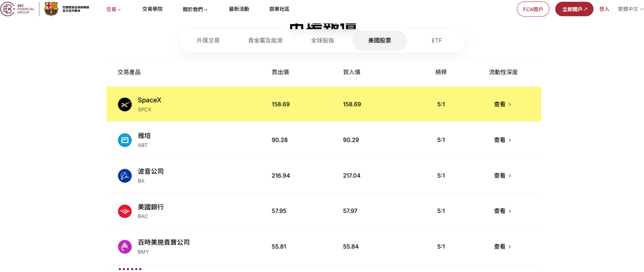Image resolution: width=644 pixels, height=272 pixels.
Task: Click the 百時美施貴寶公司 product name
Action: [x=164, y=242]
